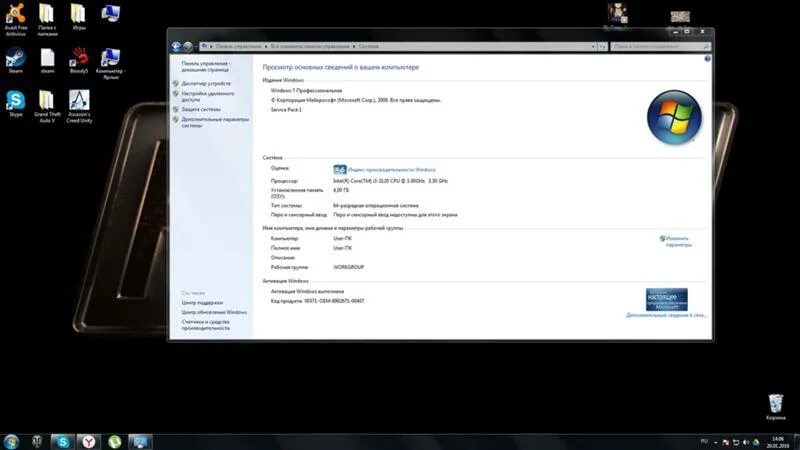Screen dimensions: 800x450
Task: Select the System window taskbar button
Action: [140, 441]
